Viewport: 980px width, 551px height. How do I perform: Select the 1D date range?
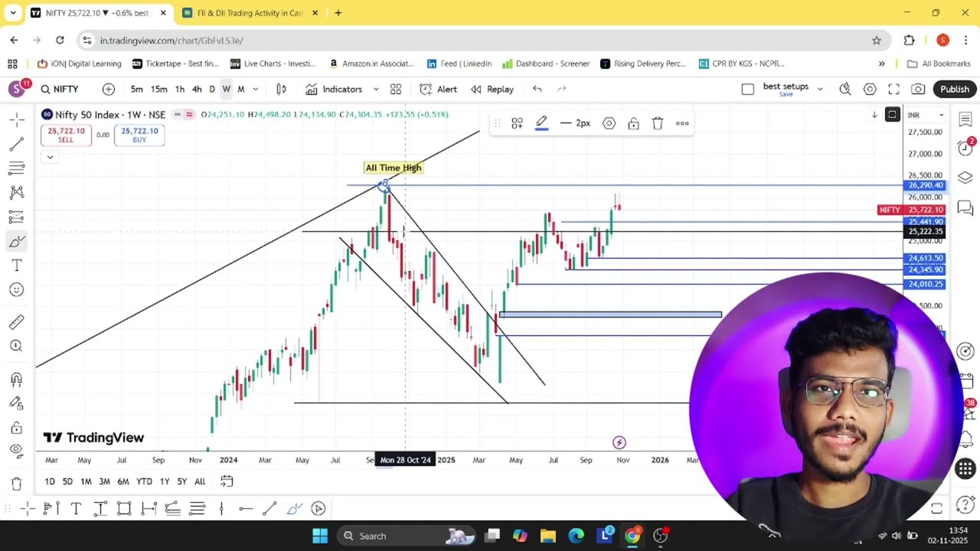point(50,481)
